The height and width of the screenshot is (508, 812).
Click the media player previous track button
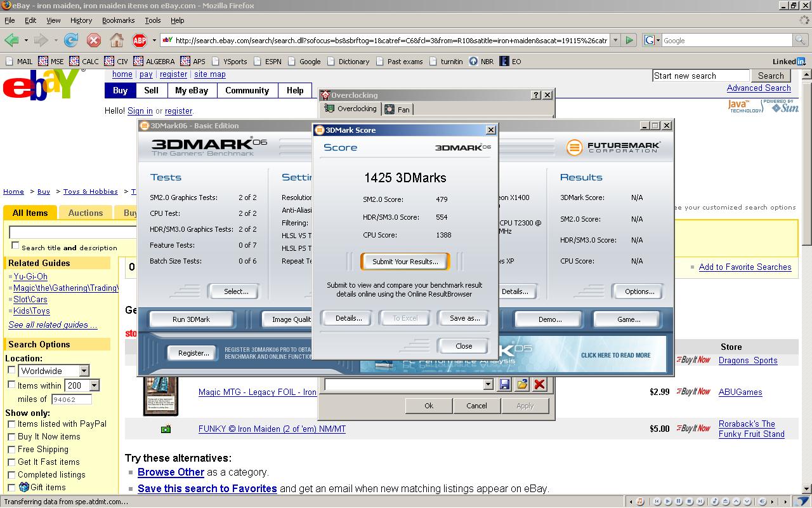(657, 502)
